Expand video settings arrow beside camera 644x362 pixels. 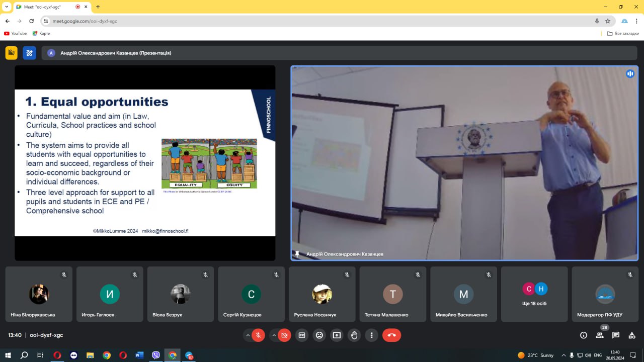click(274, 335)
